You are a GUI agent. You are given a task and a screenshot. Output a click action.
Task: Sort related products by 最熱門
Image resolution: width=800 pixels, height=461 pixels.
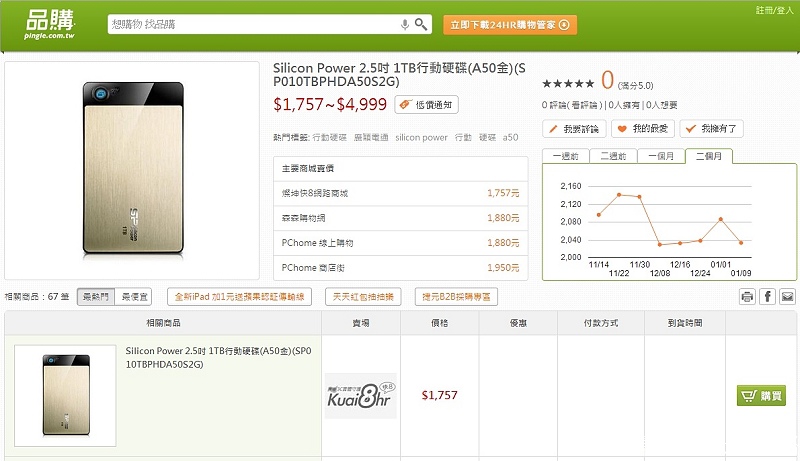point(96,297)
